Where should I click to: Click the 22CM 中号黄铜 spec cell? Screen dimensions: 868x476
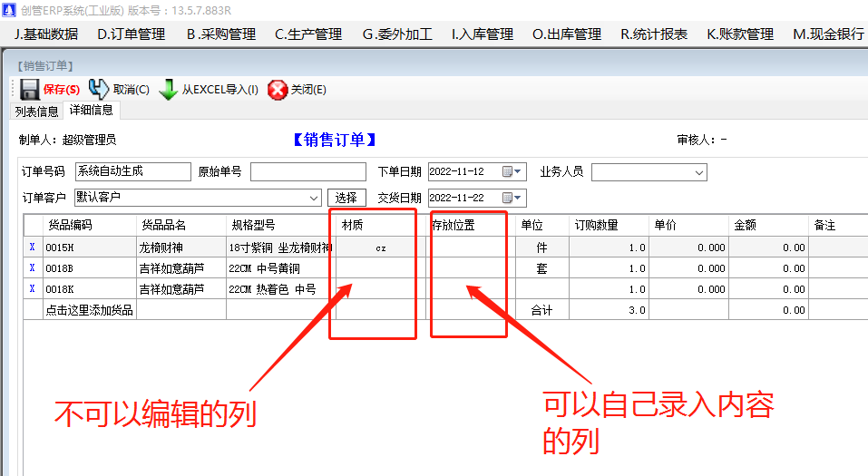click(281, 268)
